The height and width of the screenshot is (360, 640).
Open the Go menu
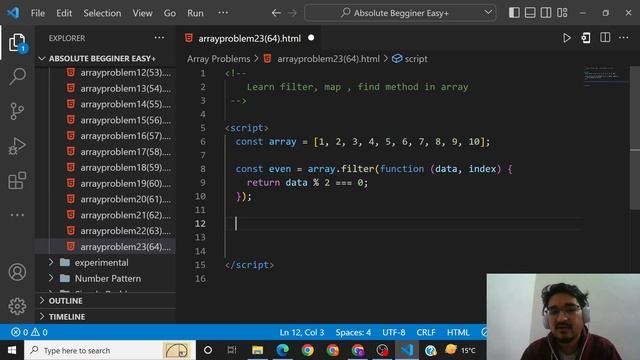tap(170, 13)
